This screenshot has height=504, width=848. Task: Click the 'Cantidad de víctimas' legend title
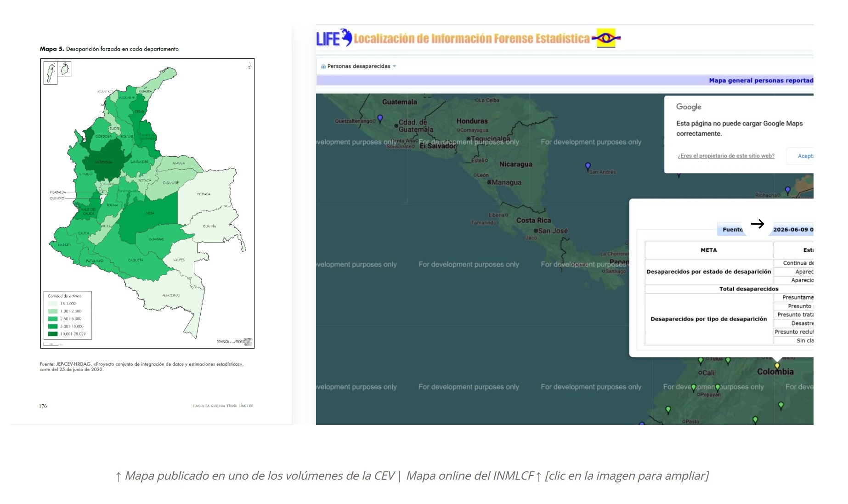[65, 296]
